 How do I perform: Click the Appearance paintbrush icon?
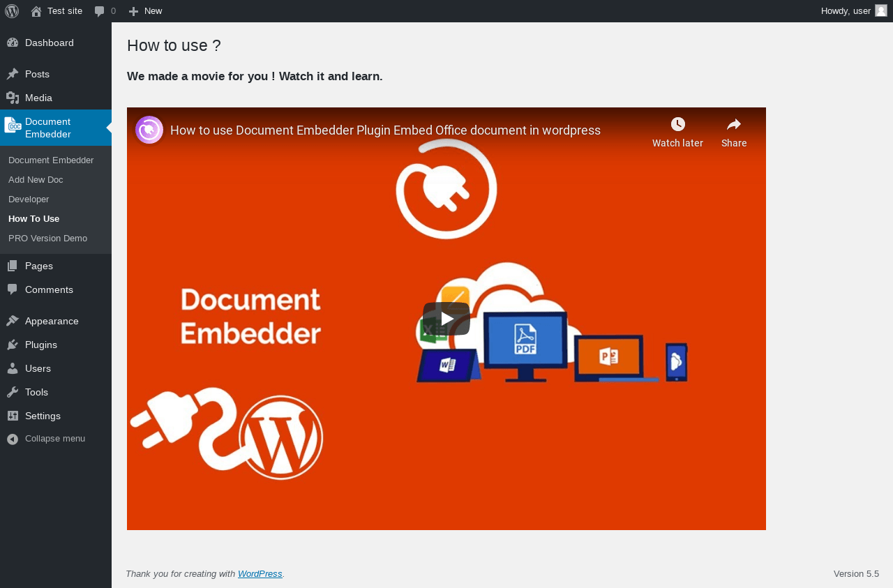tap(13, 321)
